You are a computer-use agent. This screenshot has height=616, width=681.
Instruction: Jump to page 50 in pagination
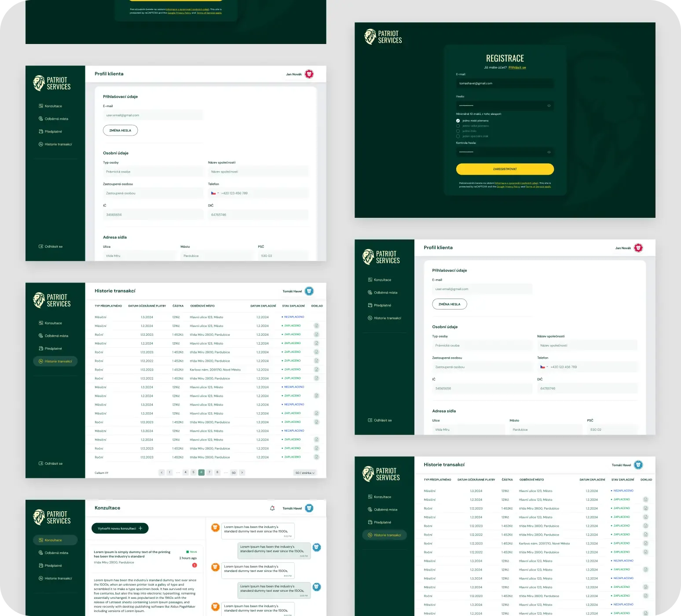(x=234, y=473)
